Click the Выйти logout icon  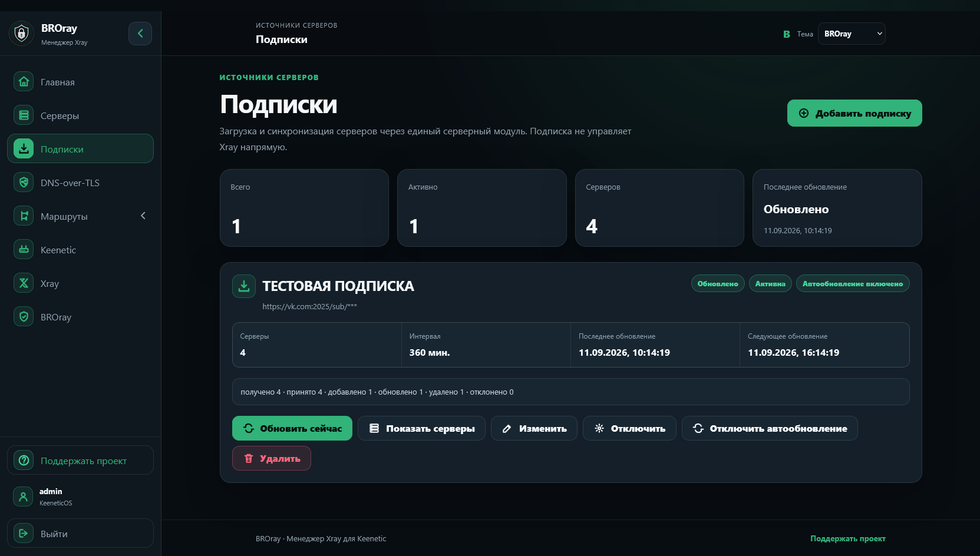pos(24,534)
